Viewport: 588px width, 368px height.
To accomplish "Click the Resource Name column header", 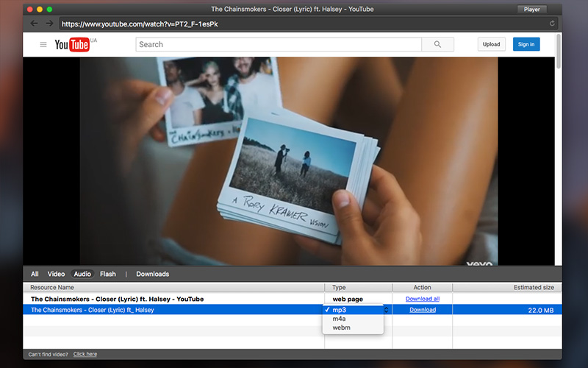I will coord(173,287).
